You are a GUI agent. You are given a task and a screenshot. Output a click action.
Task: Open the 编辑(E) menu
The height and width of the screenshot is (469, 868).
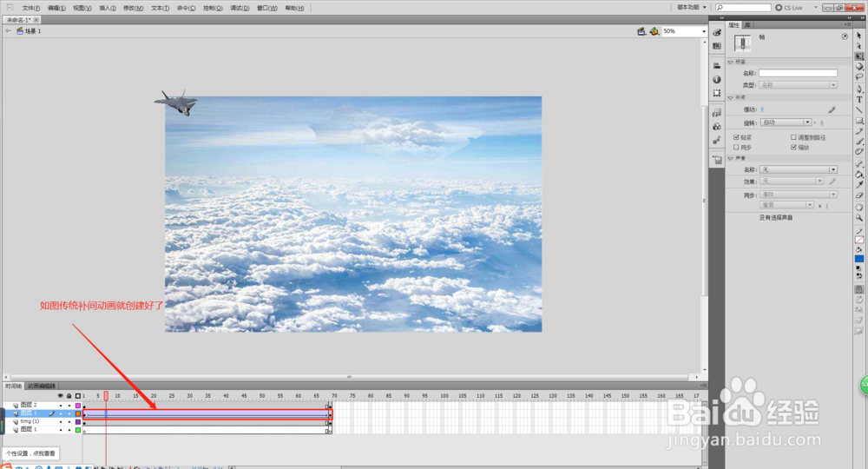56,8
